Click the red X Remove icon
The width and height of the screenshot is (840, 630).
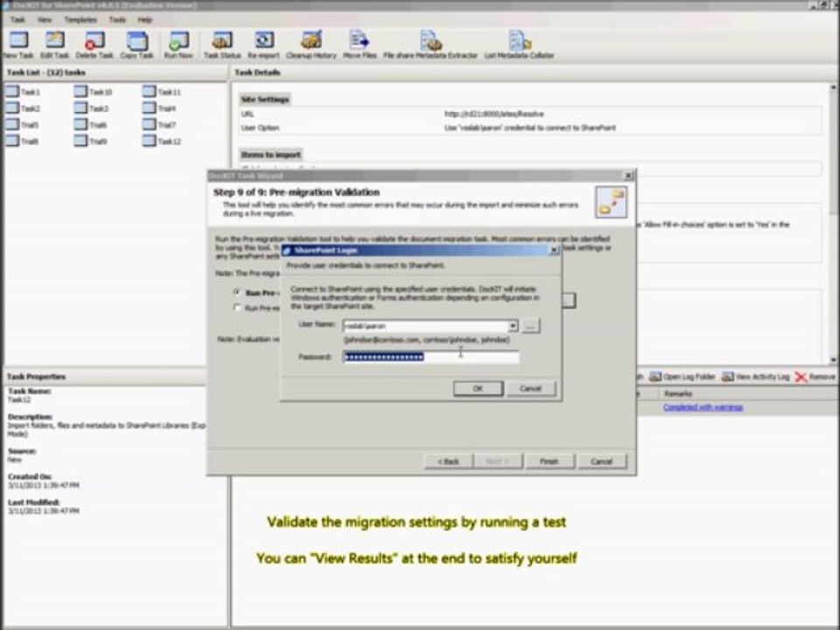tap(801, 377)
